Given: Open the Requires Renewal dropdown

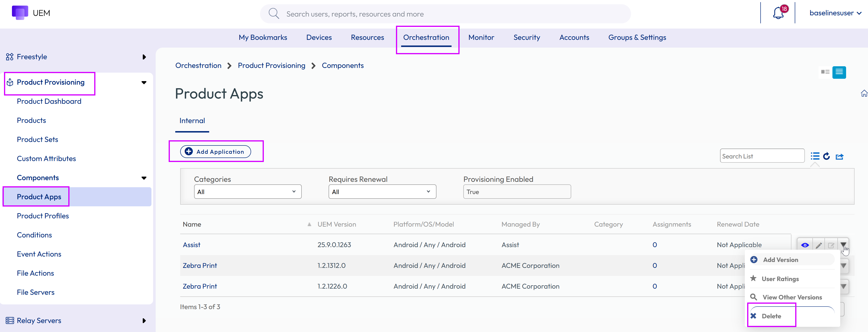Looking at the screenshot, I should click(x=382, y=192).
